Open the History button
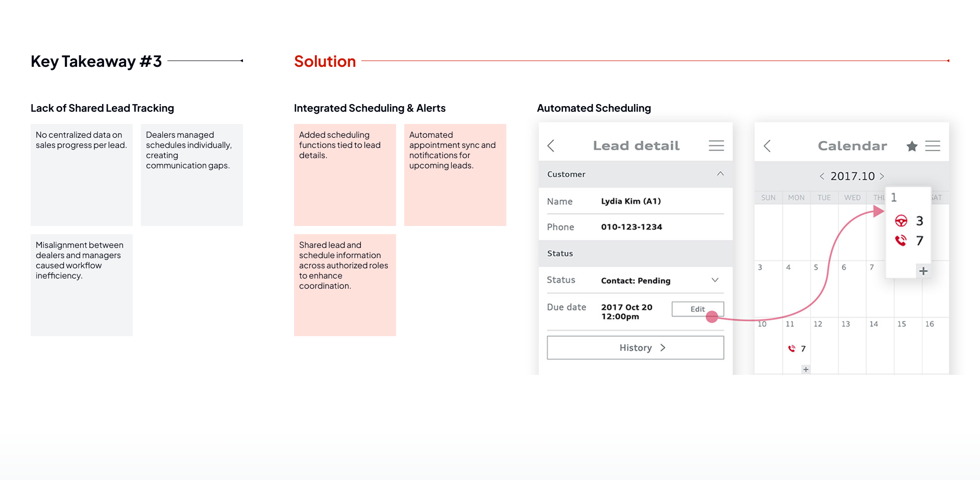Viewport: 980px width, 480px height. coord(635,348)
